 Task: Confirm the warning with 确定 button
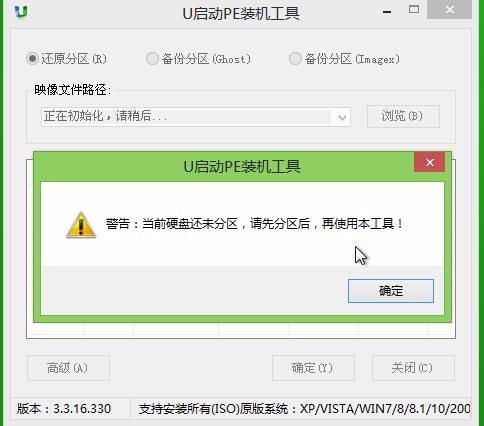391,291
